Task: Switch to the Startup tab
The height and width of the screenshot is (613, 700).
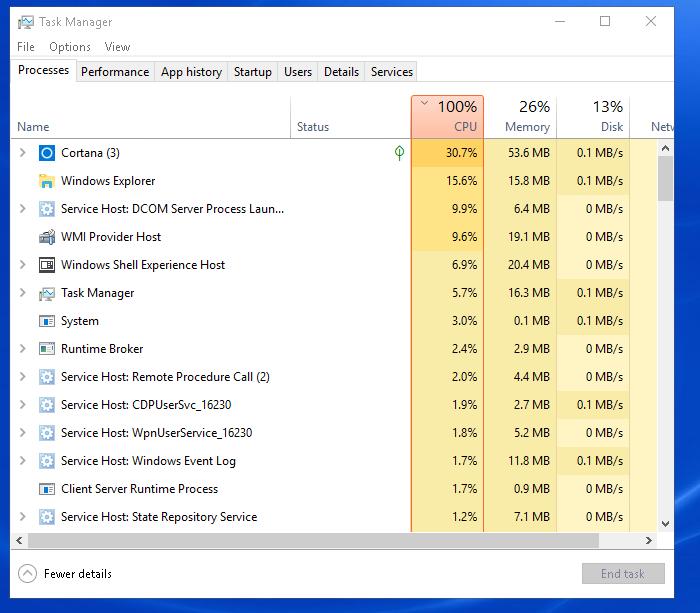Action: tap(253, 72)
